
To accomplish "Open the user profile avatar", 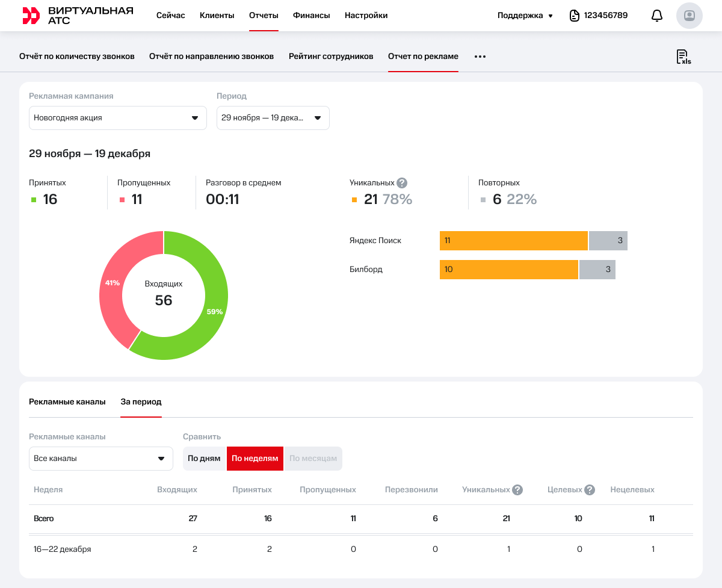I will (x=690, y=16).
